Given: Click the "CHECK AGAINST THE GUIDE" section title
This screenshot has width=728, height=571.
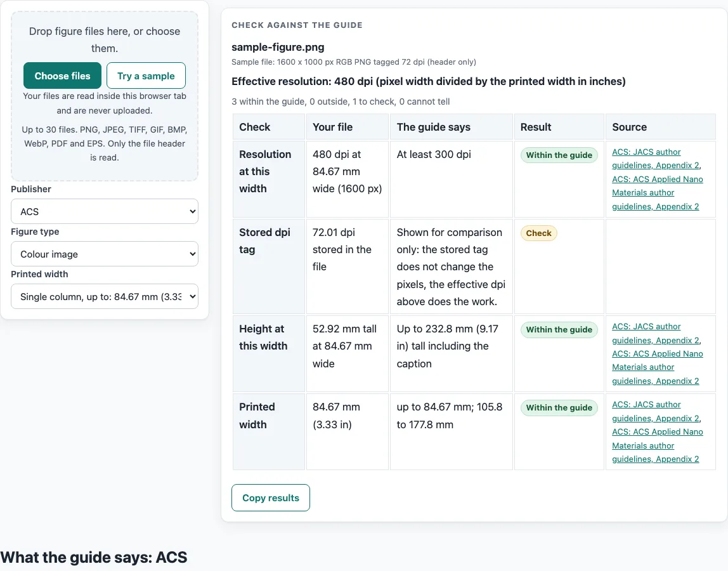Looking at the screenshot, I should pos(297,25).
